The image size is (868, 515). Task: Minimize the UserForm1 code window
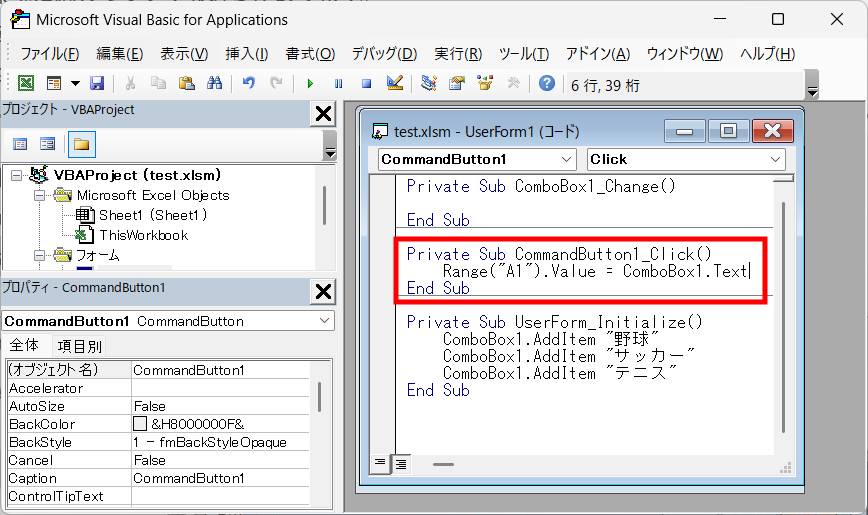click(685, 131)
